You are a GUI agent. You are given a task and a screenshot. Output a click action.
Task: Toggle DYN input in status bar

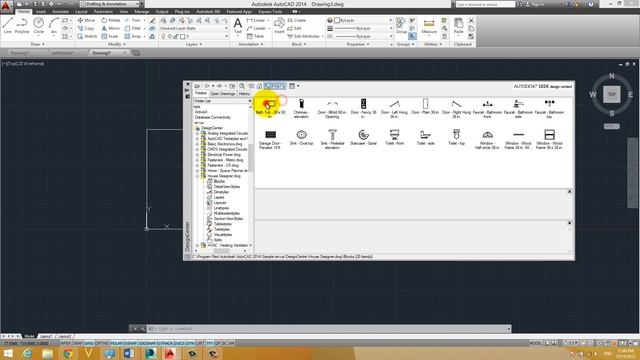pos(190,344)
